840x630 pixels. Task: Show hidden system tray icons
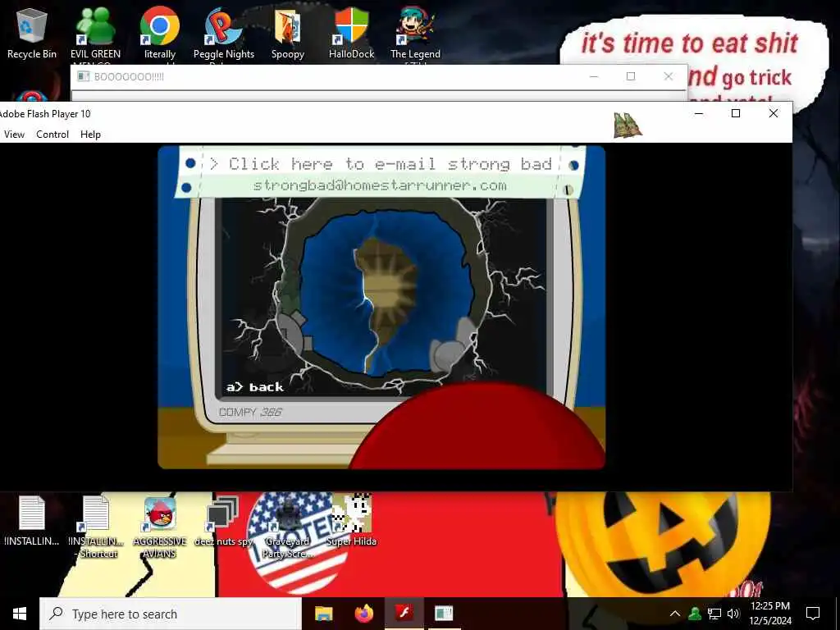[x=675, y=614]
